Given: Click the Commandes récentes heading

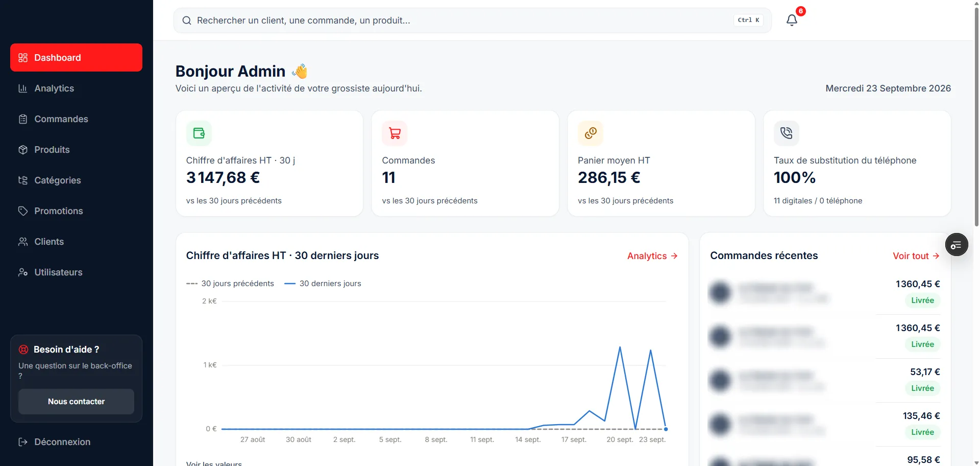Looking at the screenshot, I should pos(764,255).
